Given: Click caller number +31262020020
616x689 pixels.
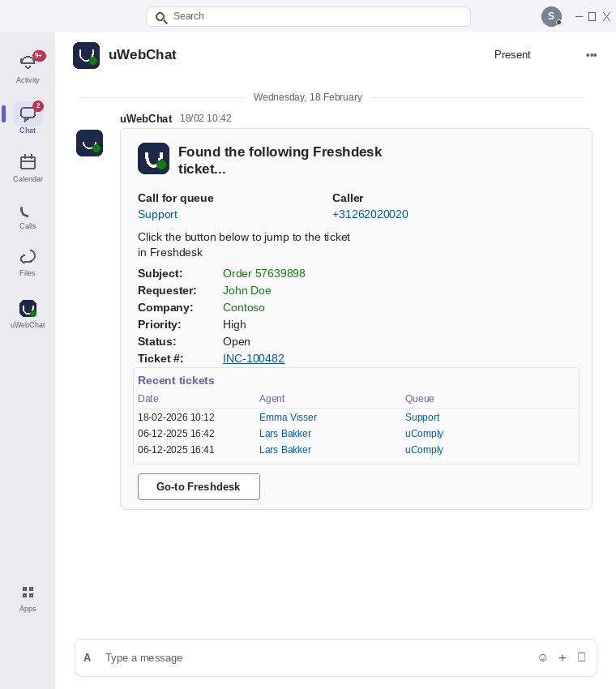Looking at the screenshot, I should [370, 215].
